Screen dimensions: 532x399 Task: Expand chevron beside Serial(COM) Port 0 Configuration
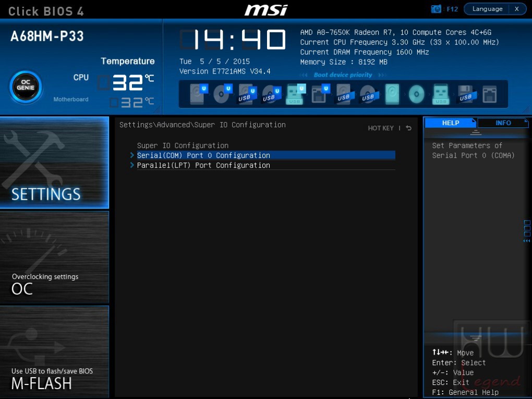[132, 155]
